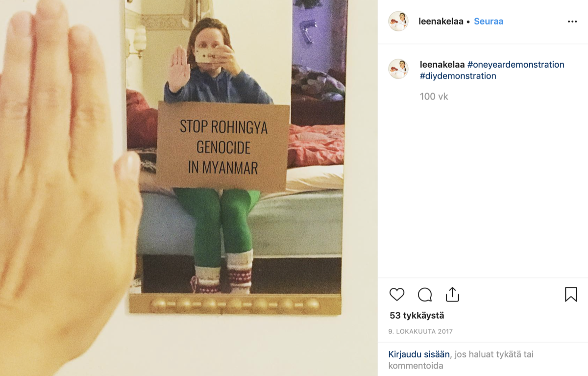Image resolution: width=588 pixels, height=376 pixels.
Task: Click the 9. LOKAKUUTA 2017 post date
Action: click(x=420, y=331)
